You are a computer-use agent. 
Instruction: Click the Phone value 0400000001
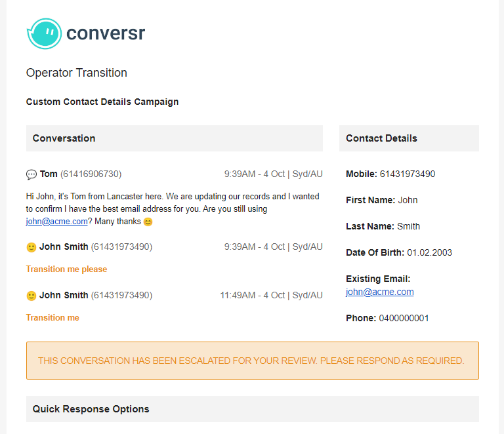404,318
